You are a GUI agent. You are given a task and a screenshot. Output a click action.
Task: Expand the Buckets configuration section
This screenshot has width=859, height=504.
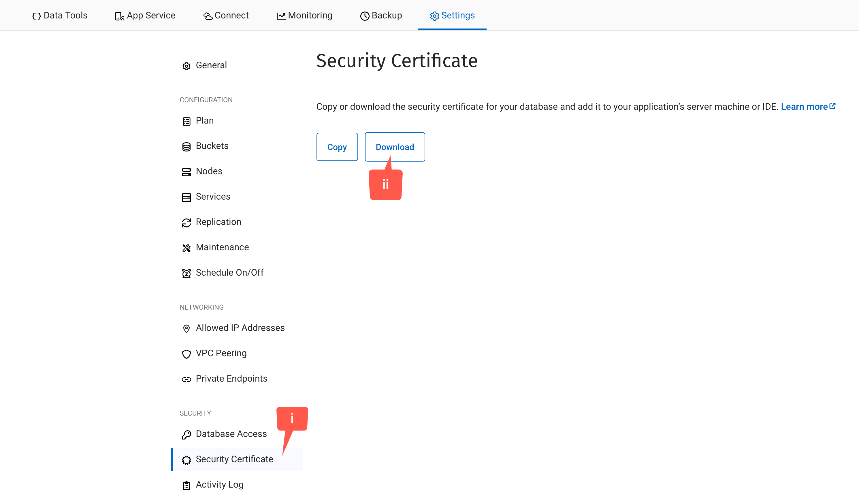pyautogui.click(x=212, y=146)
